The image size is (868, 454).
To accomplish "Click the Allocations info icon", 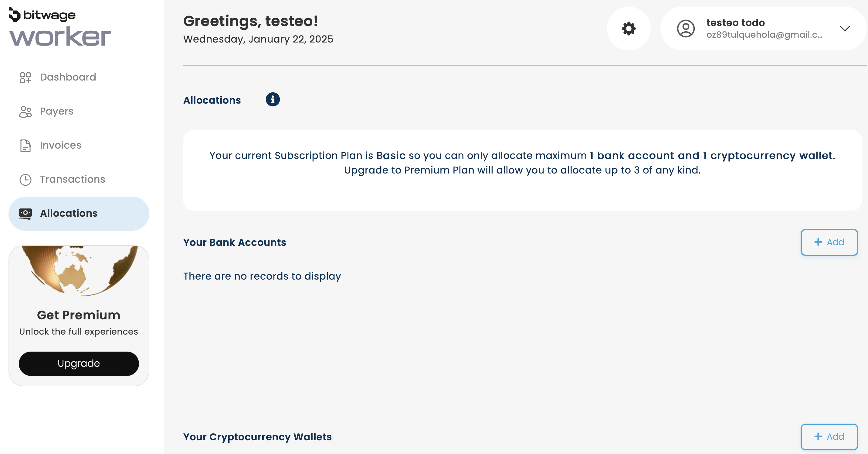I will click(273, 99).
